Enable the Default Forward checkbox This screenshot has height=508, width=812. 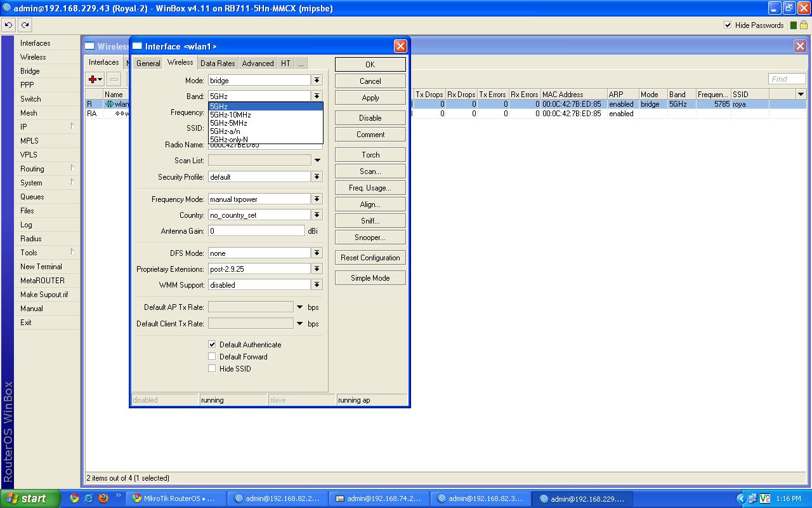point(212,356)
